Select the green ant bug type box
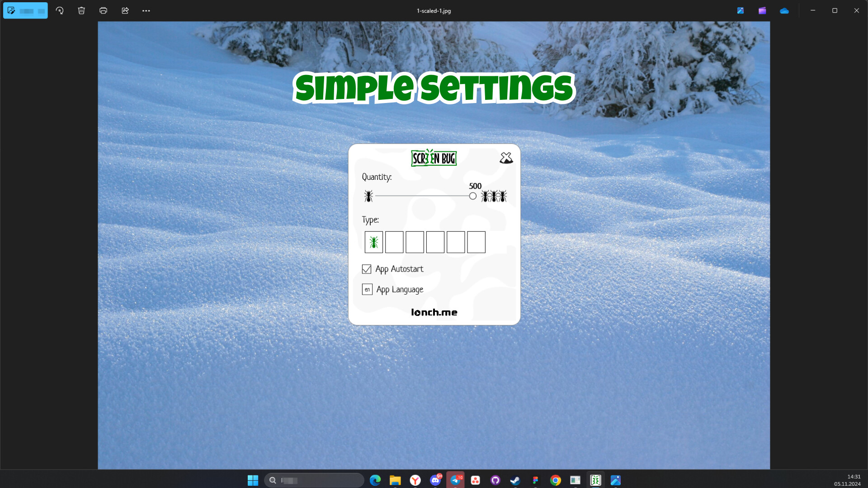This screenshot has width=868, height=488. coord(374,242)
